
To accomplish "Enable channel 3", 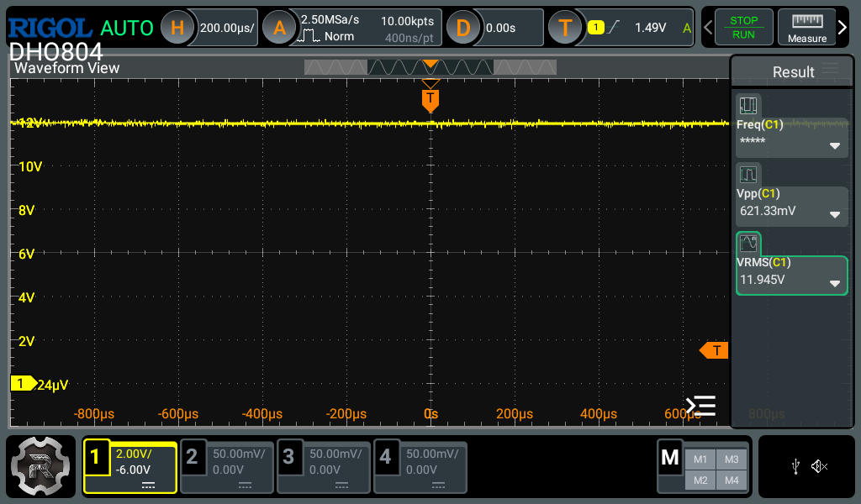I will pos(324,466).
